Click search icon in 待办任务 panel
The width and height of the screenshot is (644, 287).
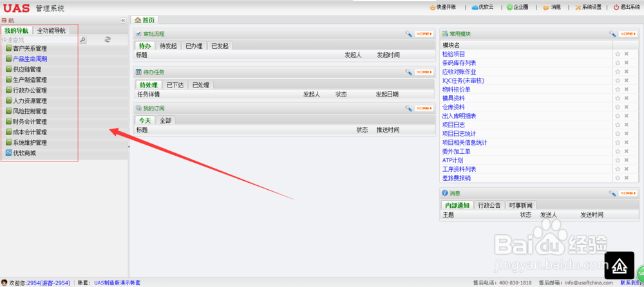coord(408,72)
